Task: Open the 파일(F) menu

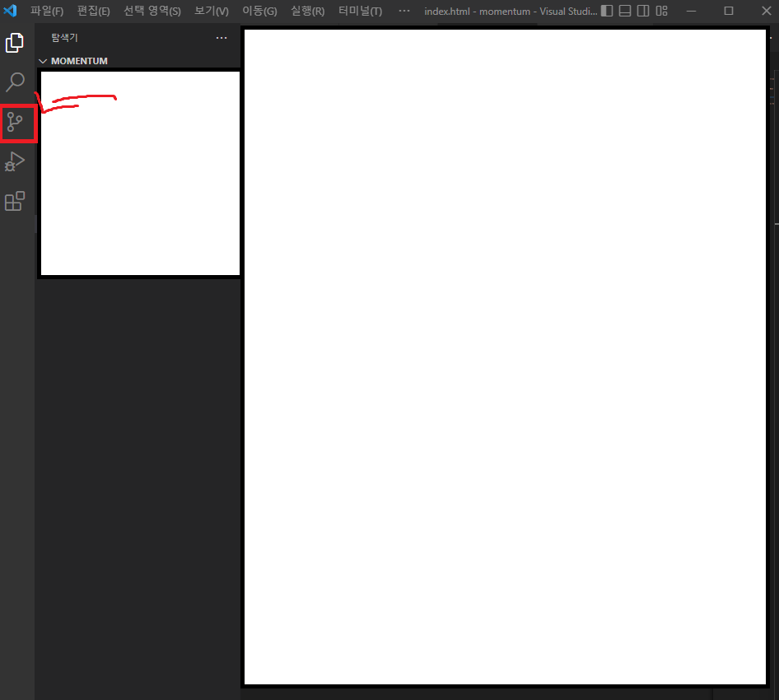Action: tap(47, 11)
